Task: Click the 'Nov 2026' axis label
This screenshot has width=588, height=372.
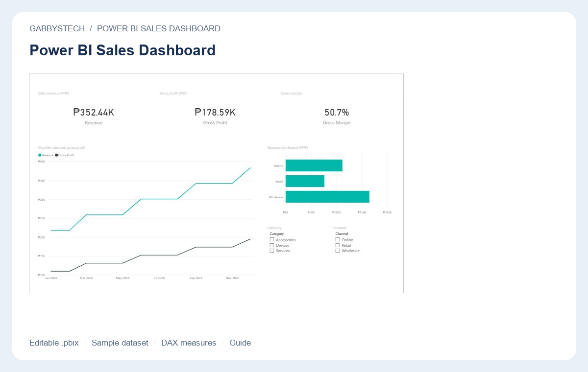Action: point(232,278)
